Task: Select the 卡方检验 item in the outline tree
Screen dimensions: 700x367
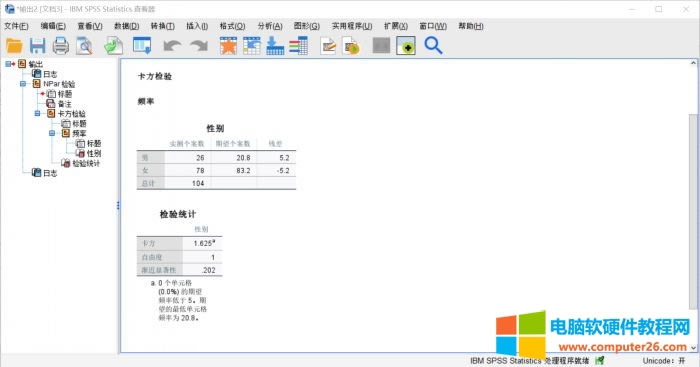Action: pyautogui.click(x=71, y=114)
